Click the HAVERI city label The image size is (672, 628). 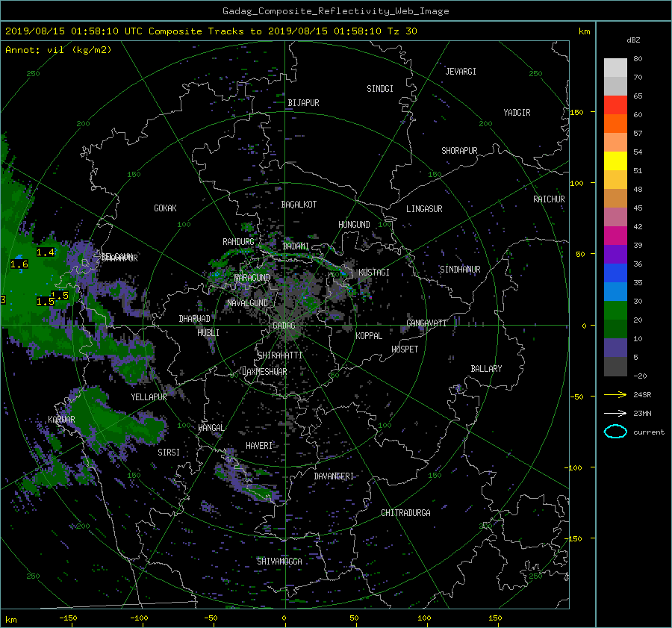pos(259,446)
